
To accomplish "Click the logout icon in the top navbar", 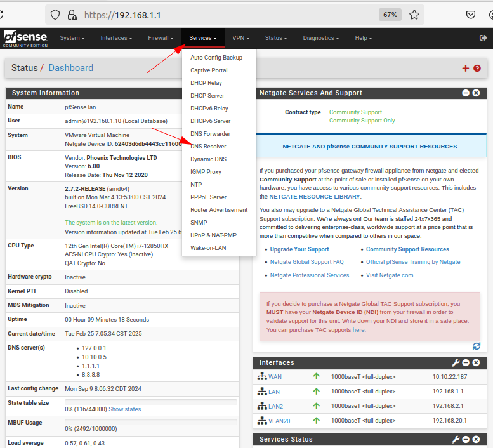I will tap(483, 38).
